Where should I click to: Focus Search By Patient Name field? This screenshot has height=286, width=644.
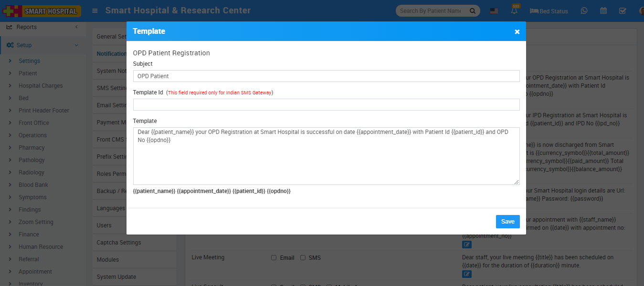point(430,11)
